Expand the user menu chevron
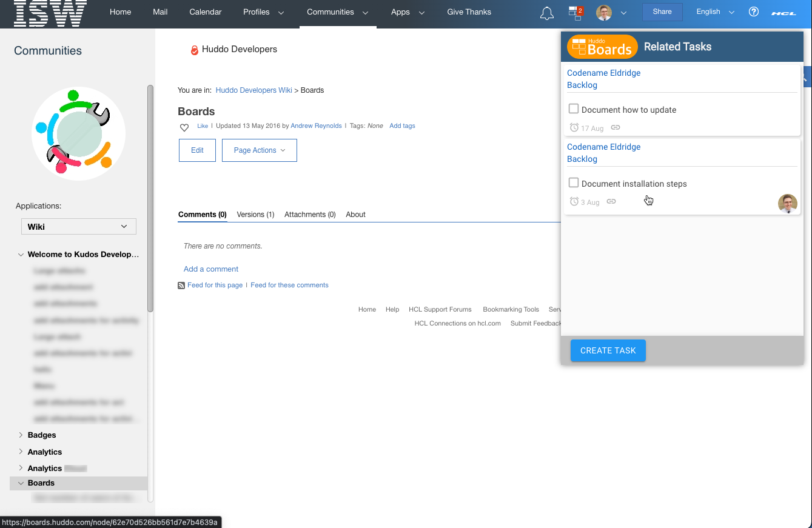The width and height of the screenshot is (812, 528). 623,13
